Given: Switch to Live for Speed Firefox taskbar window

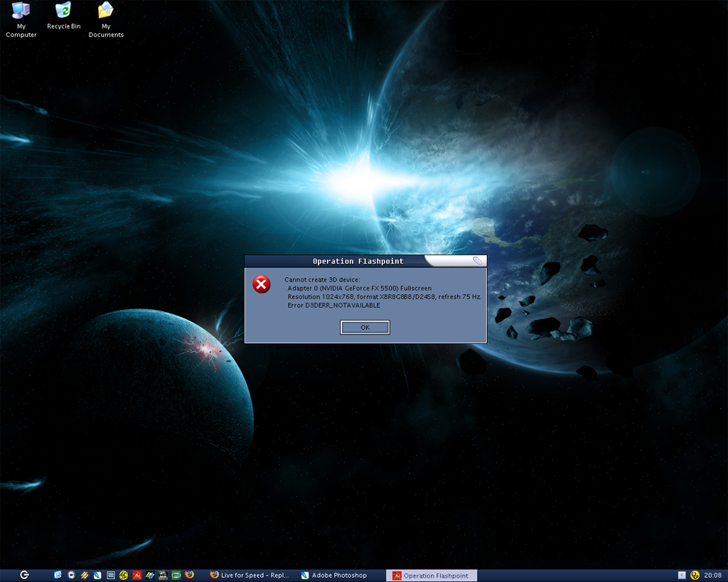Looking at the screenshot, I should tap(250, 576).
